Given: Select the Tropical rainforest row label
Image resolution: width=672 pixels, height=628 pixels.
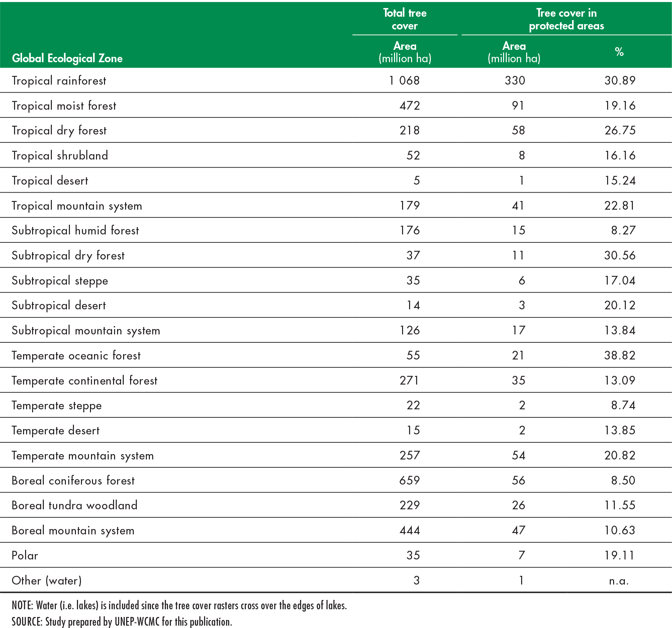Looking at the screenshot, I should [59, 81].
